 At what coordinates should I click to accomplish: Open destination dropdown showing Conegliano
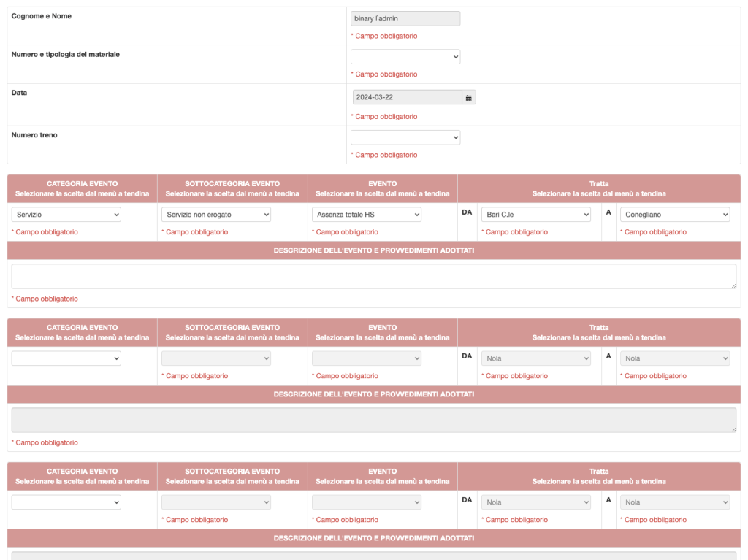point(675,215)
